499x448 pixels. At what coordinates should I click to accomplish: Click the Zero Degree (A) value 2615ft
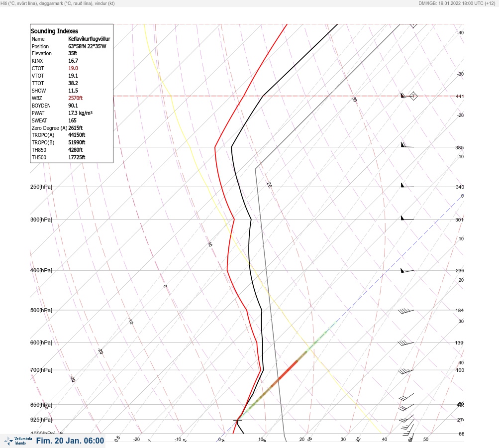pyautogui.click(x=76, y=128)
